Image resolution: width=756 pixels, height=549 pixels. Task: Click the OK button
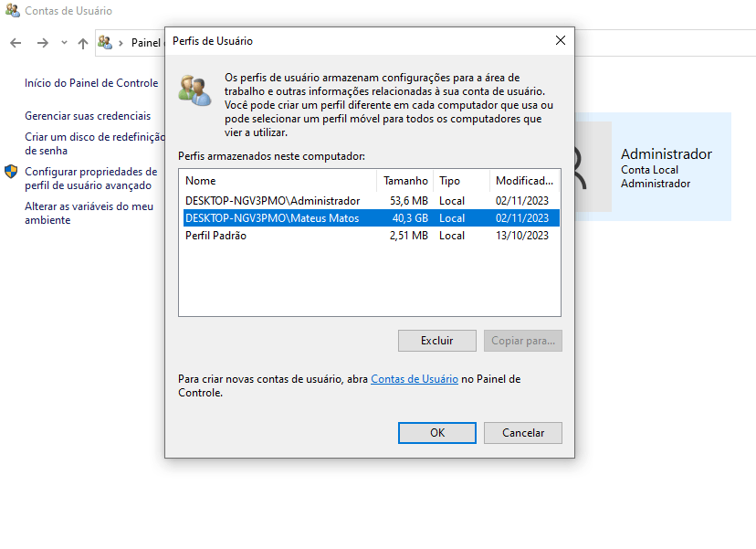pos(436,432)
